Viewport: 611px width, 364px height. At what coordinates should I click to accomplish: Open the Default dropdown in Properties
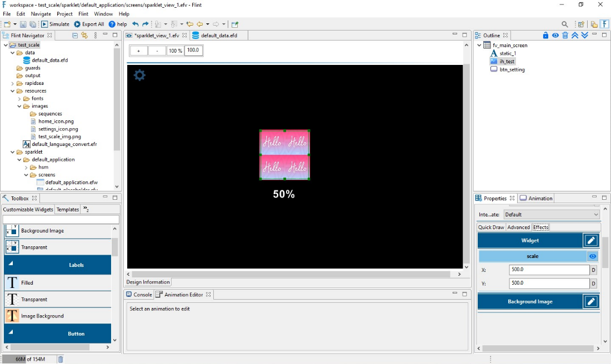tap(552, 215)
